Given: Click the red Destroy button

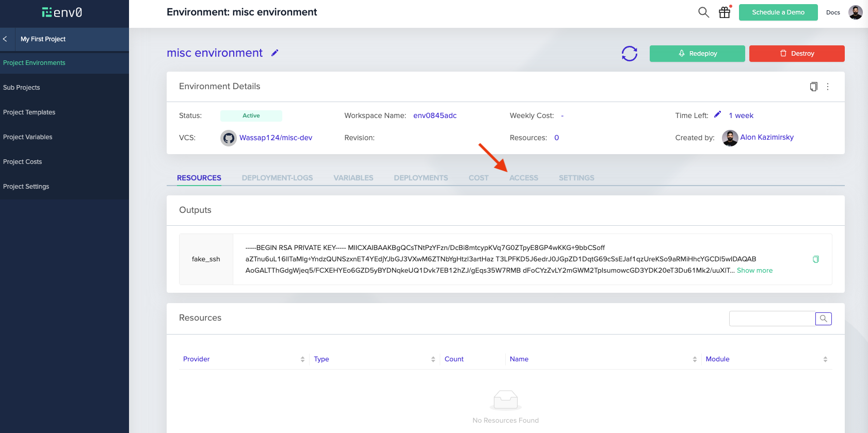Looking at the screenshot, I should (x=797, y=54).
